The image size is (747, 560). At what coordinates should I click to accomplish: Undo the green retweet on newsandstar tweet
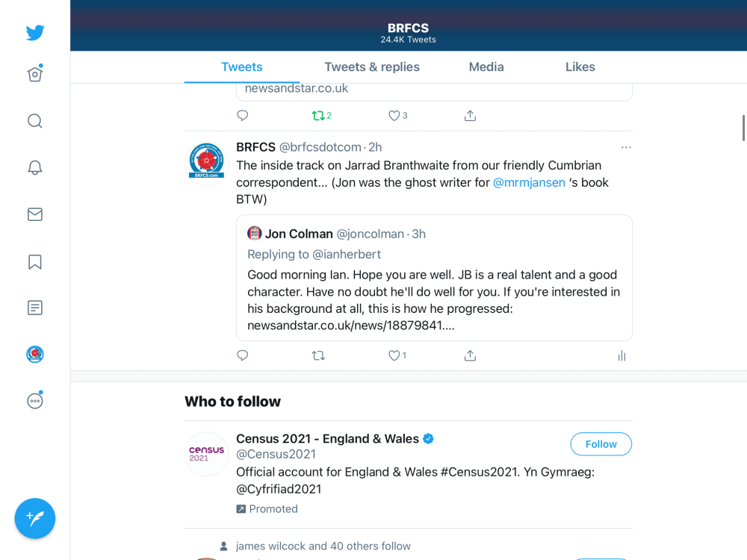[319, 116]
